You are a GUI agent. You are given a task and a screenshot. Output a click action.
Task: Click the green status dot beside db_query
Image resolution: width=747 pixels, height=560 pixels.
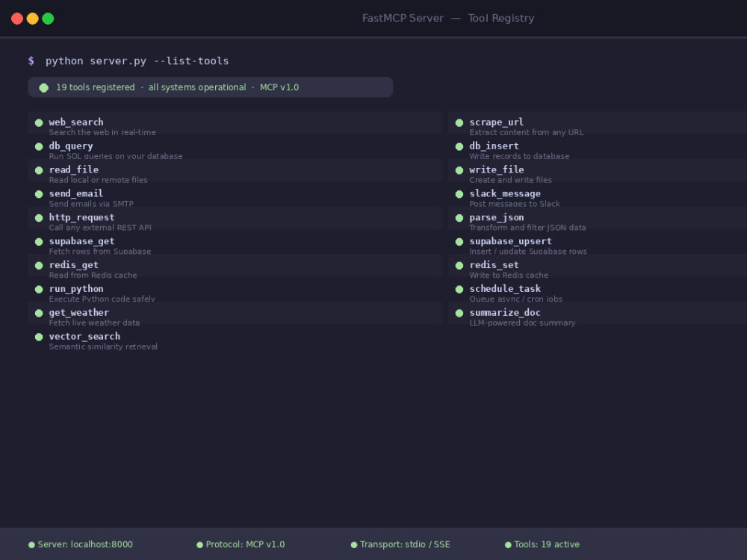point(39,146)
